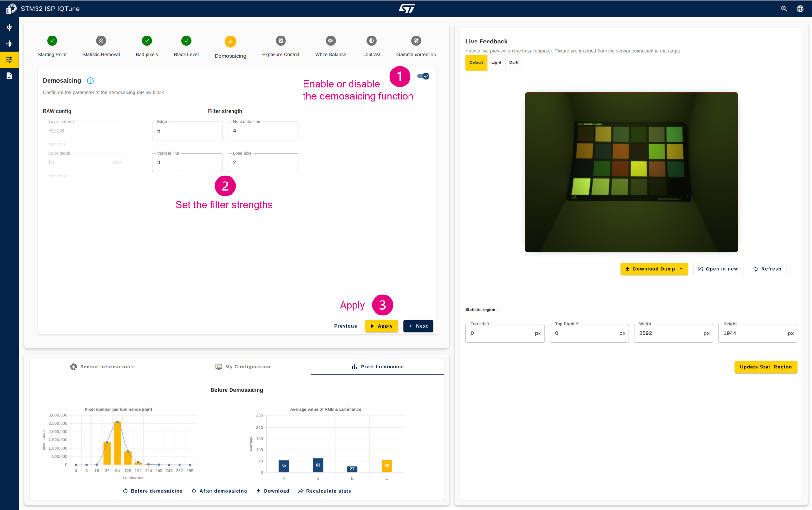Toggle the demosaicing enable switch
812x510 pixels.
click(x=423, y=76)
